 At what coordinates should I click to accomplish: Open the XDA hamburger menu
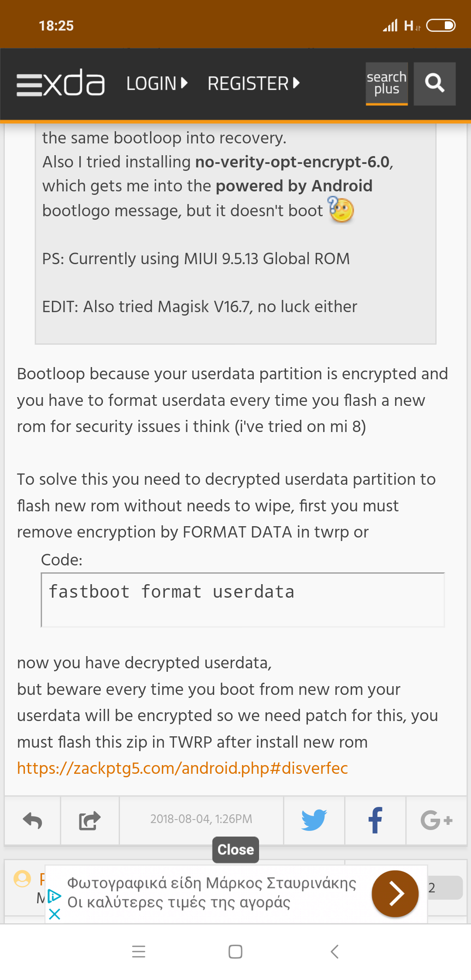[29, 84]
